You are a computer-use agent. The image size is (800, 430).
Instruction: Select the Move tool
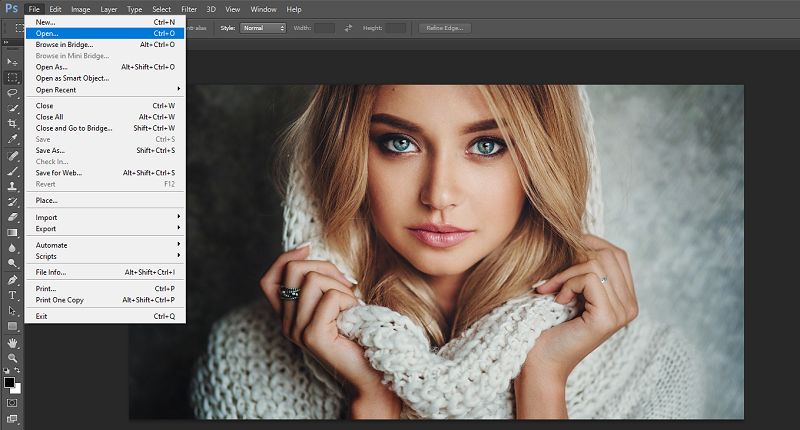(12, 62)
